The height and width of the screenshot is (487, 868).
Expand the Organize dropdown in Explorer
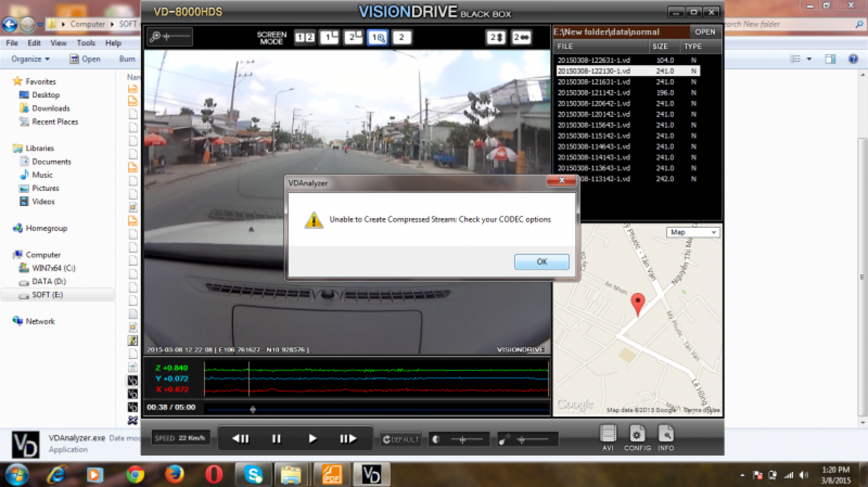click(30, 59)
